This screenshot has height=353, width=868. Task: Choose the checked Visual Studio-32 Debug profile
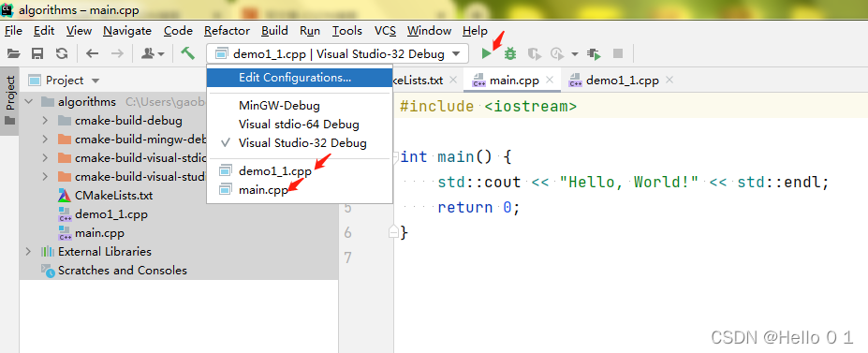(x=300, y=143)
